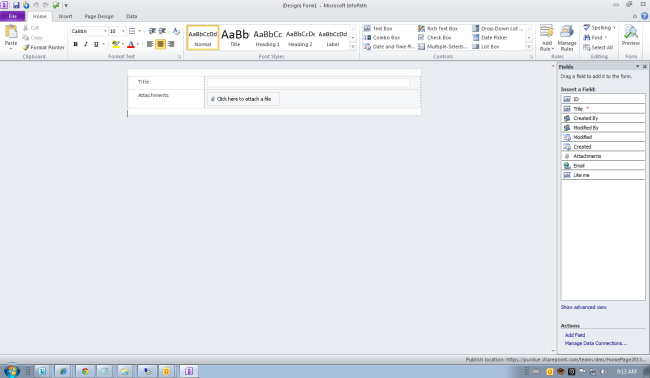This screenshot has height=378, width=650.
Task: Switch to the Home tab
Action: 39,16
